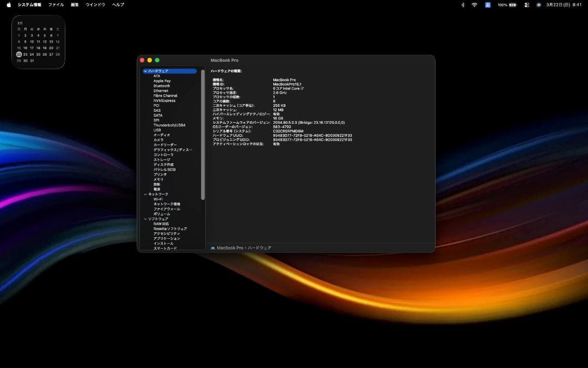Select Fibre Channel in the sidebar
The image size is (588, 368).
pos(166,95)
